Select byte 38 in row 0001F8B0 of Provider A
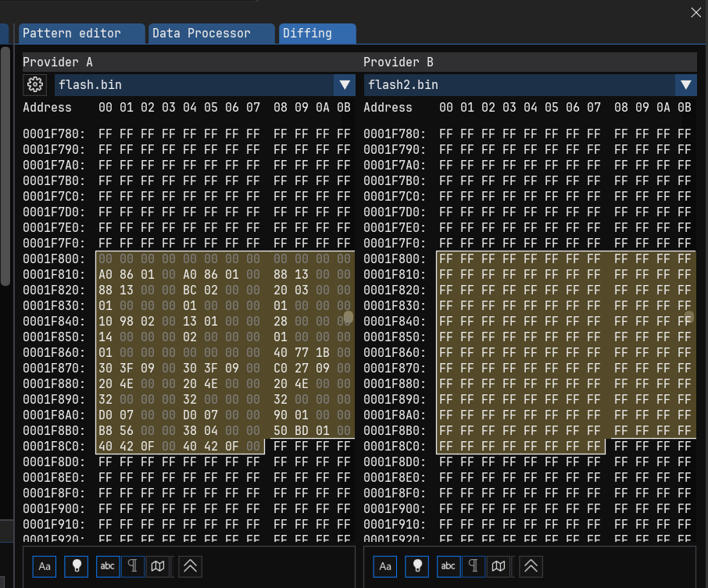This screenshot has width=708, height=588. coord(190,430)
